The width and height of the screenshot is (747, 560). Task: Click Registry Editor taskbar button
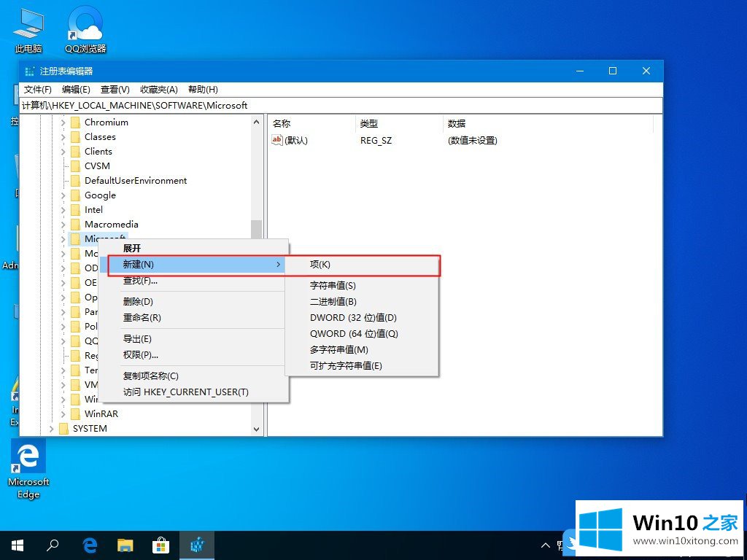click(197, 545)
